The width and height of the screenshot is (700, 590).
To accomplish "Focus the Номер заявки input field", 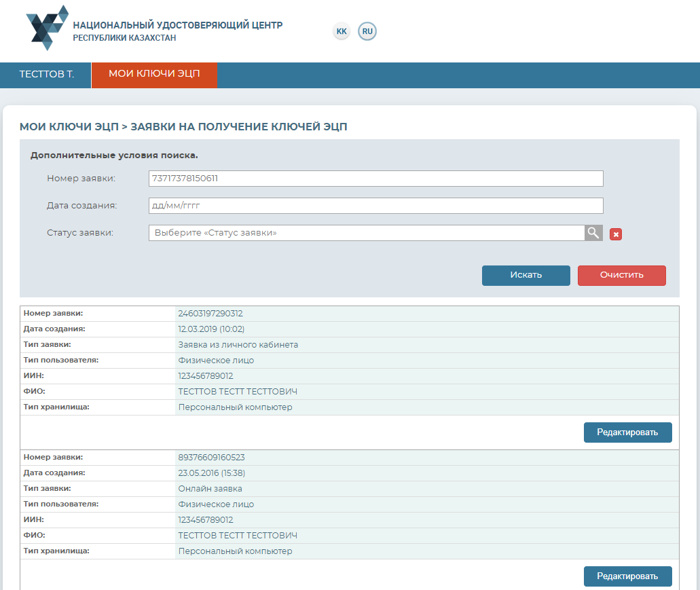I will click(x=376, y=179).
